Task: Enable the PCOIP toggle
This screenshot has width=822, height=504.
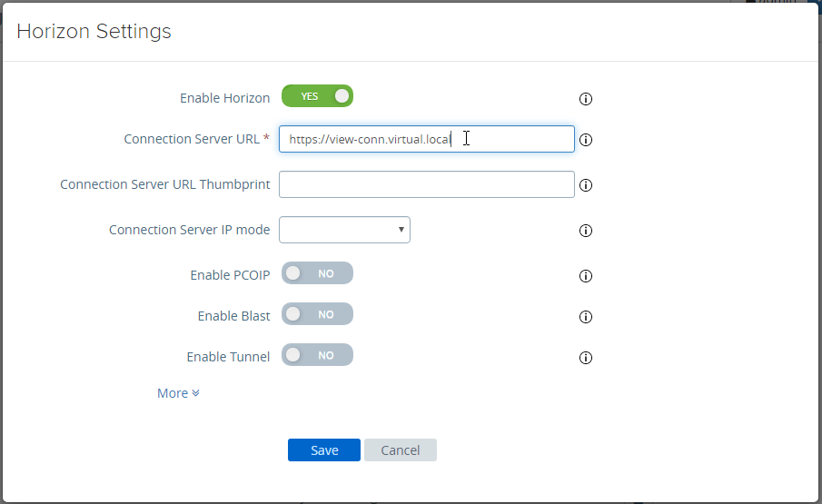Action: (317, 273)
